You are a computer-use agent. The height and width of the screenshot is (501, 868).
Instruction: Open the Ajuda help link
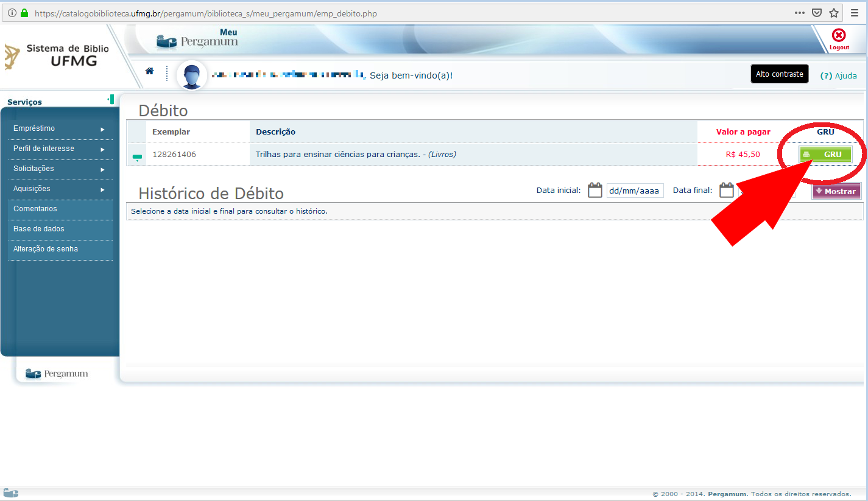(839, 76)
